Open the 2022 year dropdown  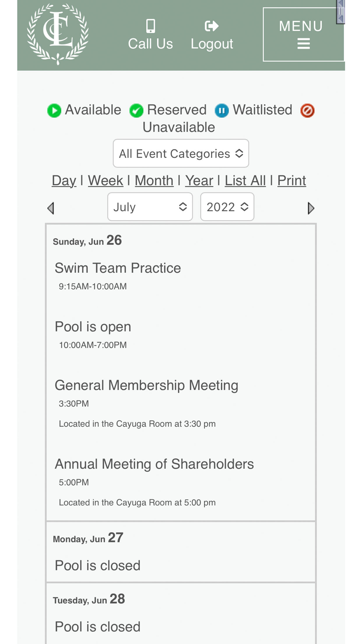pos(227,207)
